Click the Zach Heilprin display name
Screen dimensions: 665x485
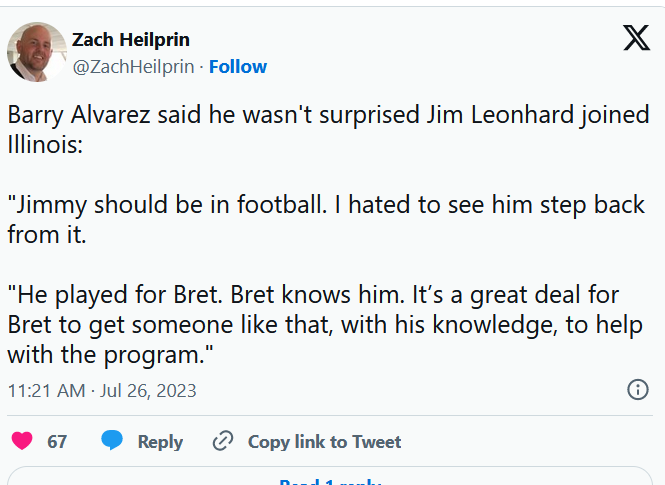pos(130,40)
